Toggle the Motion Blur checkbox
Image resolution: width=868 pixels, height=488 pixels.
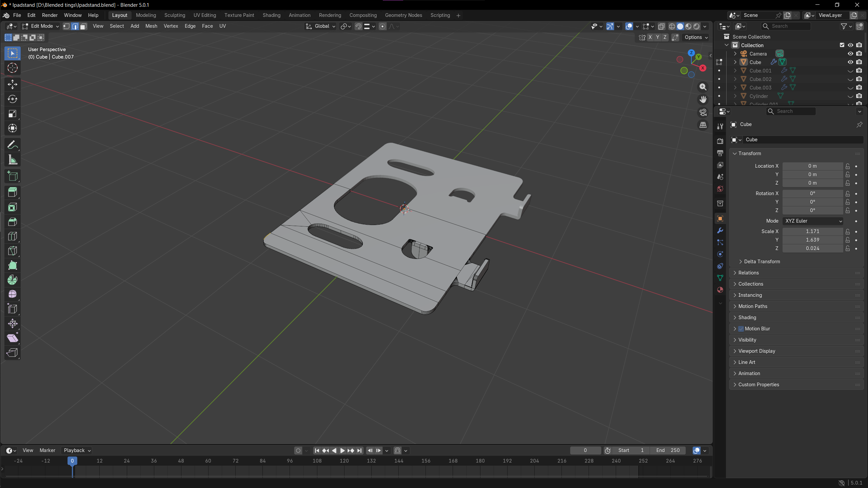tap(741, 329)
